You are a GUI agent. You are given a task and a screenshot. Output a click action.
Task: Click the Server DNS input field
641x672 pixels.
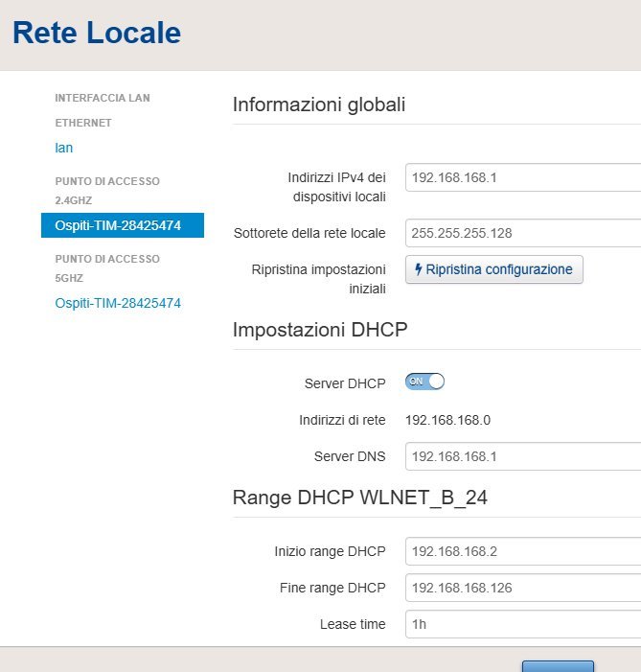coord(522,456)
